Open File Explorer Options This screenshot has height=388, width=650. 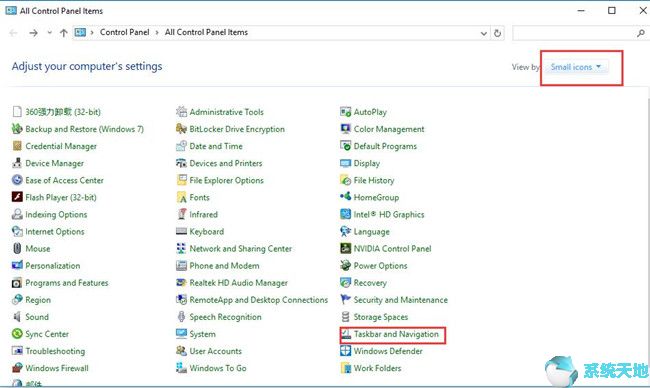pyautogui.click(x=226, y=180)
